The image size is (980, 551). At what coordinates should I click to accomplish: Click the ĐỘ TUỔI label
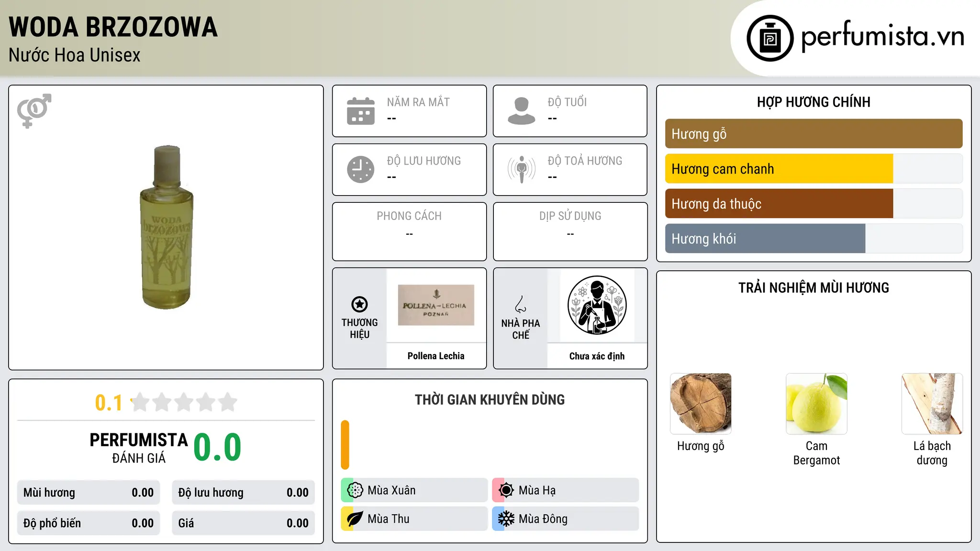point(567,102)
